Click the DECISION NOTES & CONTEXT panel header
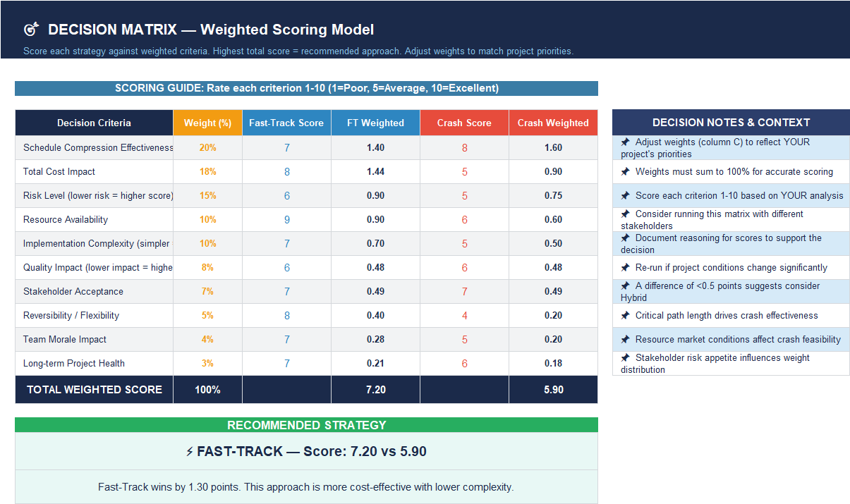The width and height of the screenshot is (850, 504). point(731,122)
